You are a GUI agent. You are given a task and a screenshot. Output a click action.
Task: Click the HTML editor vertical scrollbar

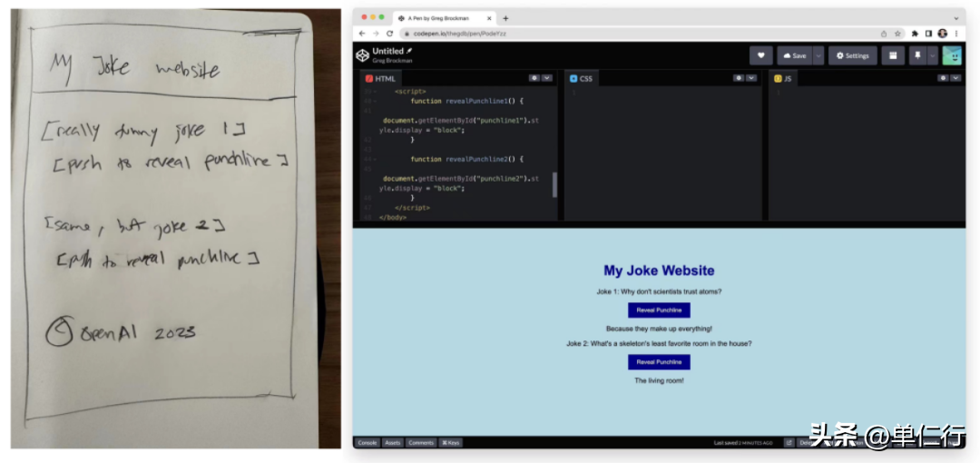click(x=554, y=184)
